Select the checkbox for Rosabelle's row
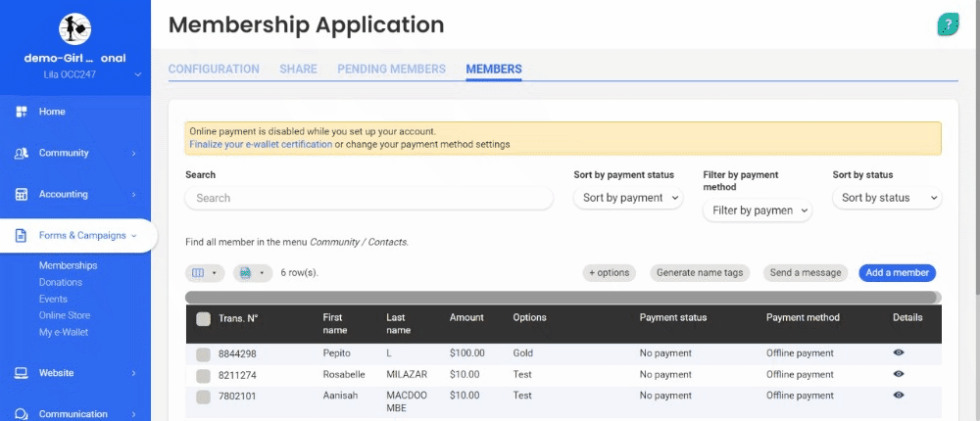Viewport: 980px width, 421px height. click(203, 375)
